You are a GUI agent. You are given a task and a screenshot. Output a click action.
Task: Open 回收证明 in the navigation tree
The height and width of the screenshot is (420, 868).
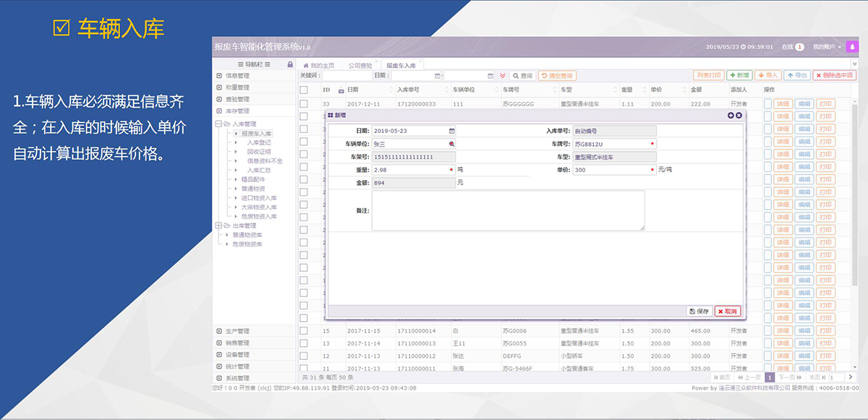coord(258,152)
